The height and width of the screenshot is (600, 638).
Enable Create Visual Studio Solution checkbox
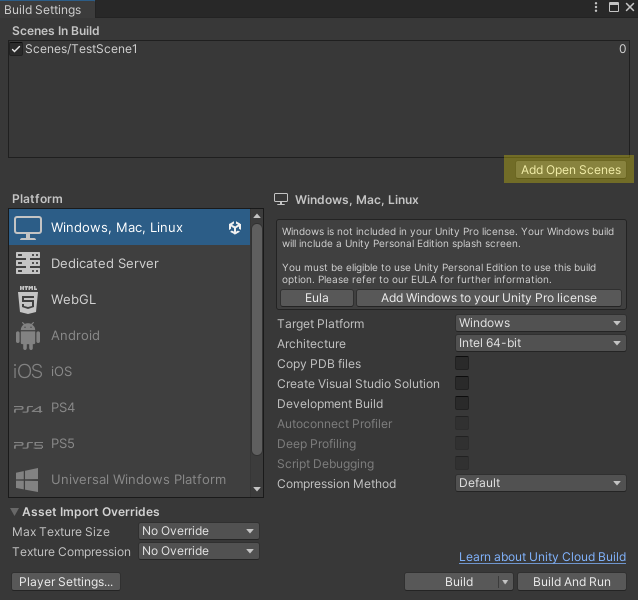(462, 383)
